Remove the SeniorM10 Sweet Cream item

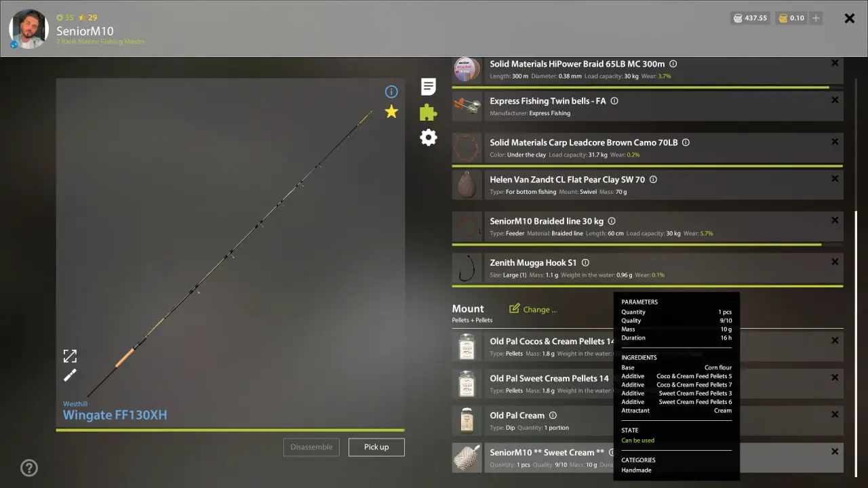click(x=835, y=451)
